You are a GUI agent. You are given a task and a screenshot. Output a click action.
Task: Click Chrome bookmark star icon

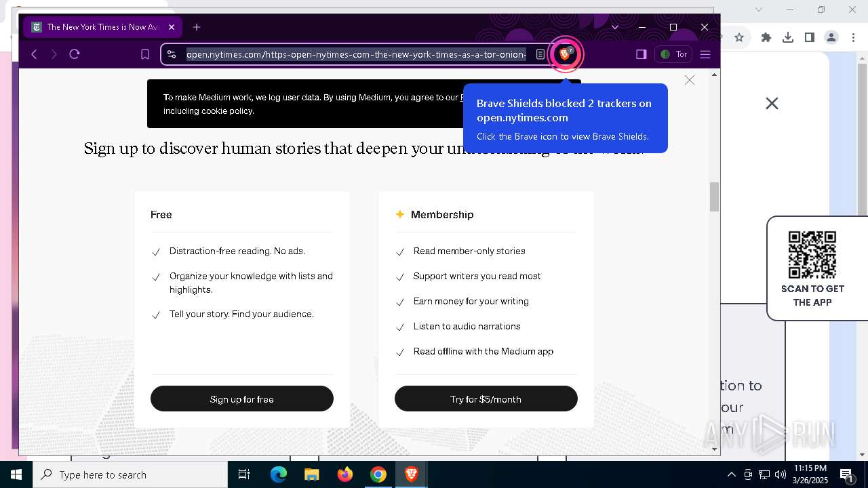739,37
